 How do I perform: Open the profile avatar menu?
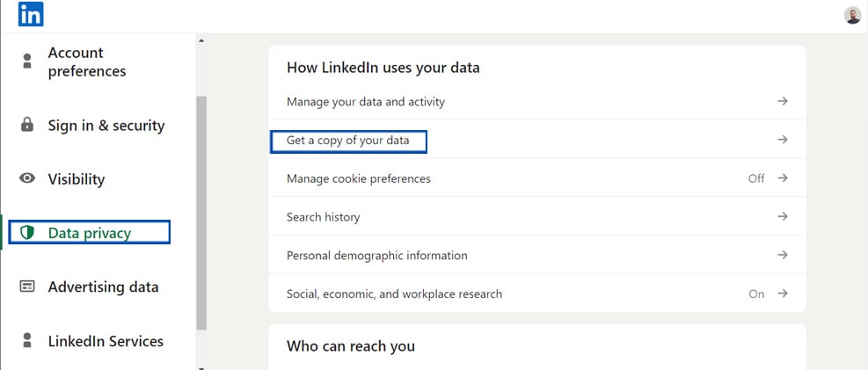click(852, 15)
